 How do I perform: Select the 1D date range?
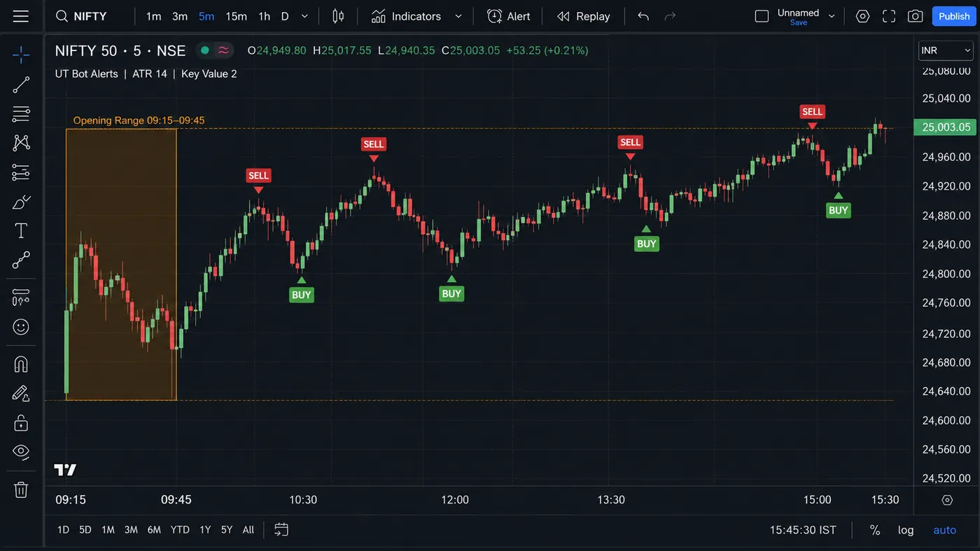pyautogui.click(x=63, y=530)
